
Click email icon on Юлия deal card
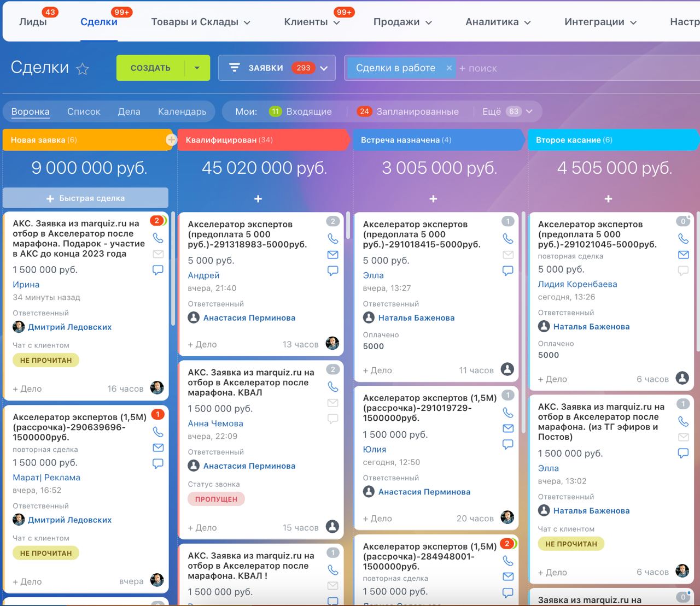(508, 428)
